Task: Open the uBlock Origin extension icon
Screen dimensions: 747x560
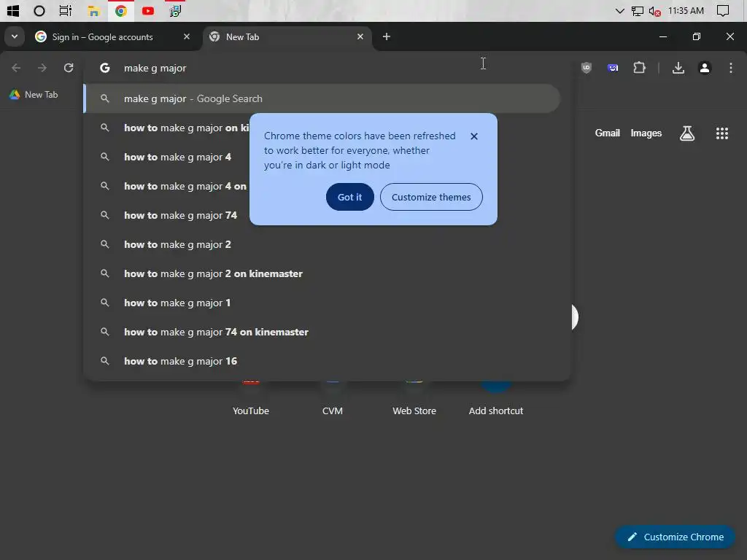Action: (587, 68)
